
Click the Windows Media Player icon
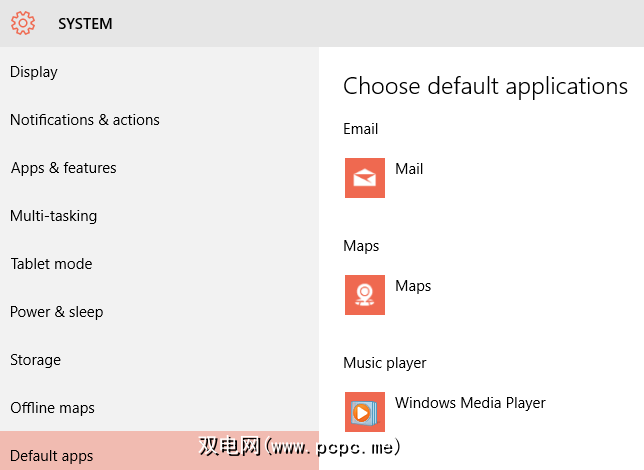[365, 412]
